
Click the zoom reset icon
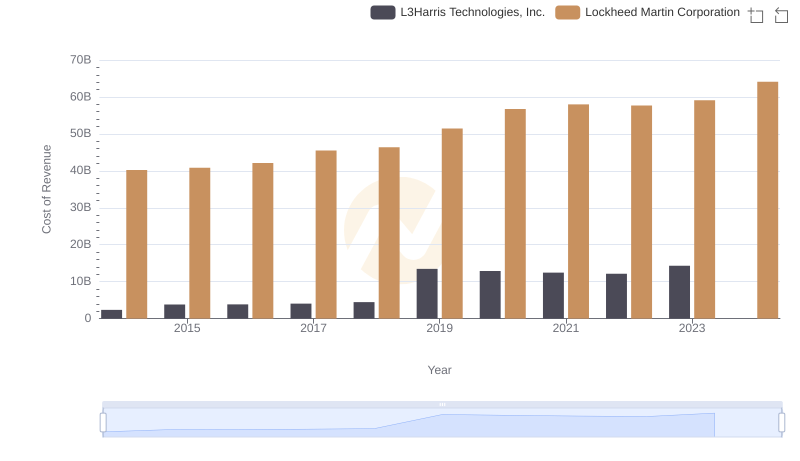(781, 15)
